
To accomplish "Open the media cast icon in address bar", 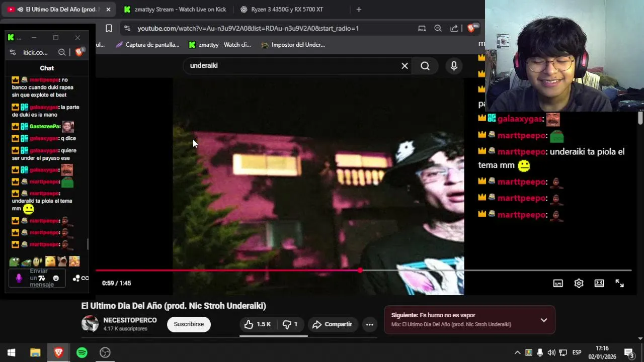I will coord(422,29).
